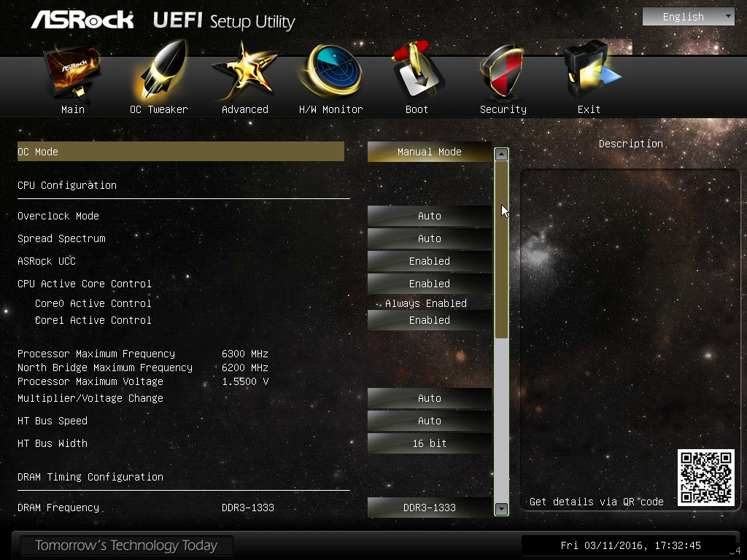The image size is (747, 560).
Task: Click Processor Maximum Voltage 1.5500 V
Action: coord(245,381)
